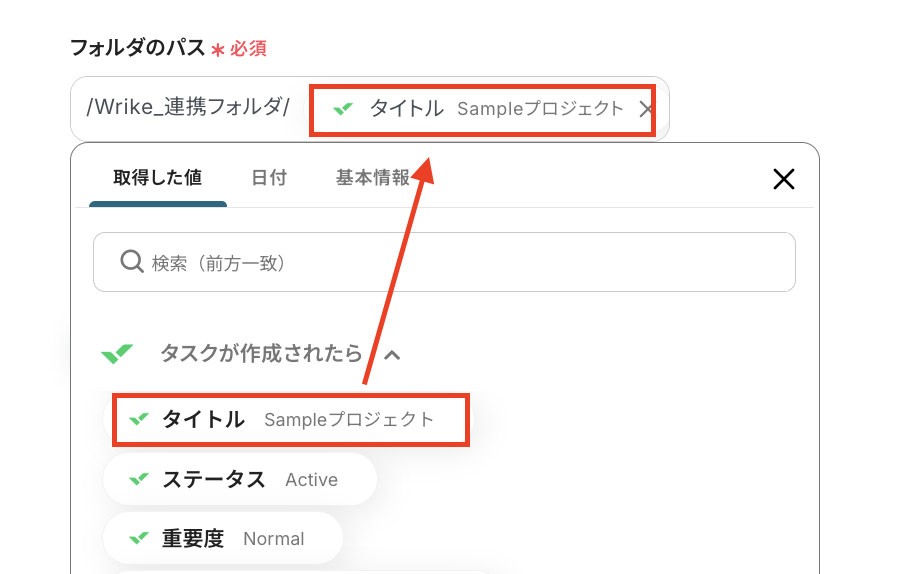914x574 pixels.
Task: Select the 取得した値 tab
Action: tap(157, 177)
